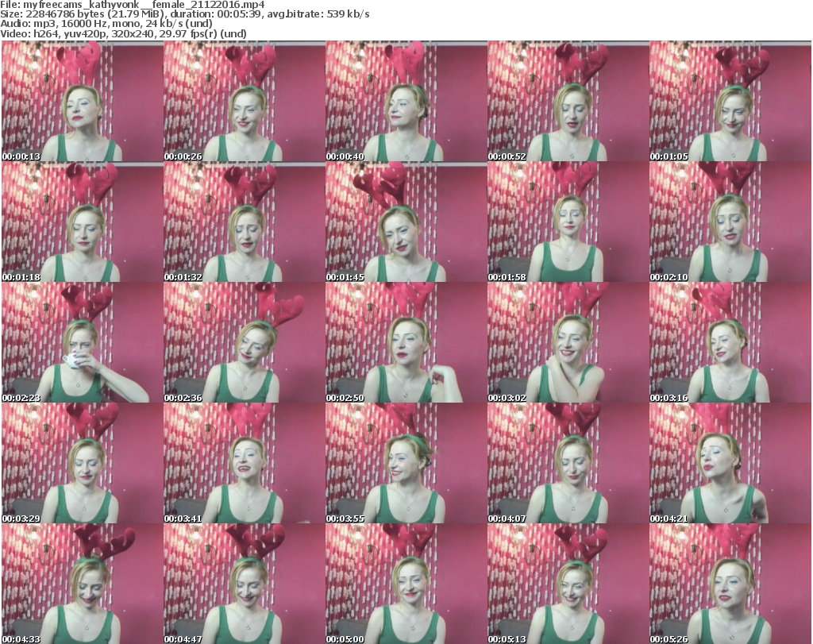813x644 pixels.
Task: Select the 00:02:23 frame with the cup
Action: (x=81, y=343)
